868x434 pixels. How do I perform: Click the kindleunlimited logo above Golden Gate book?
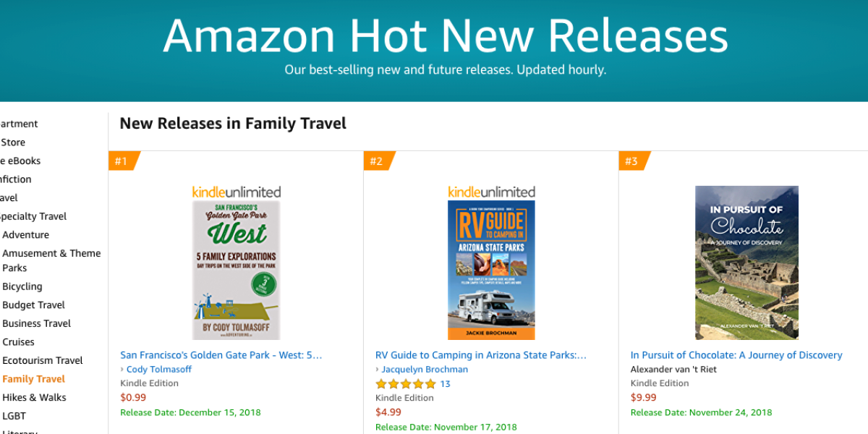tap(236, 192)
